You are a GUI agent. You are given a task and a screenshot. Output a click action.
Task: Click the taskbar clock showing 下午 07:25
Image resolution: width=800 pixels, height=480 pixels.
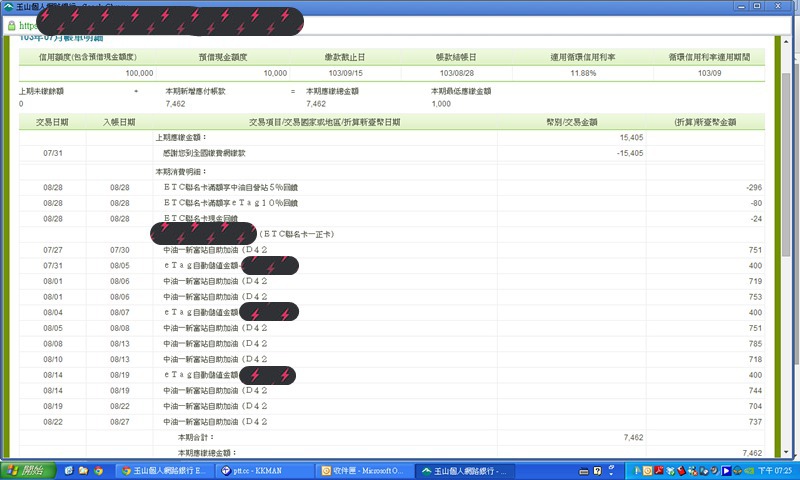(774, 471)
